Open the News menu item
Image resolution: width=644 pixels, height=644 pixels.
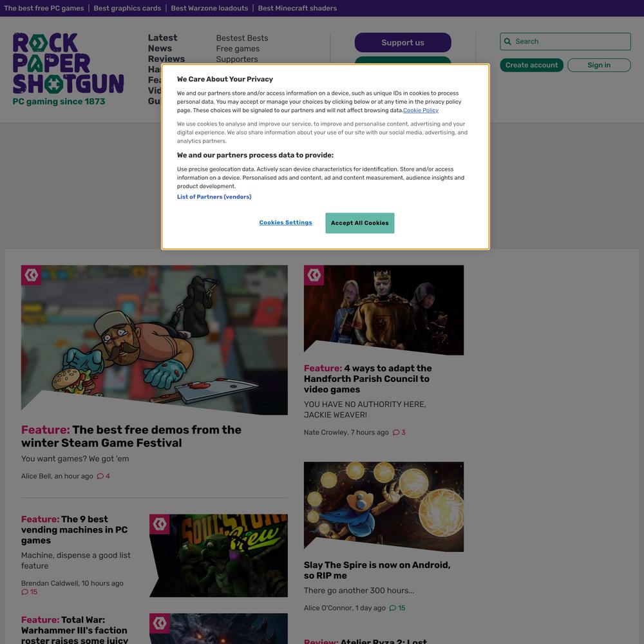tap(160, 48)
